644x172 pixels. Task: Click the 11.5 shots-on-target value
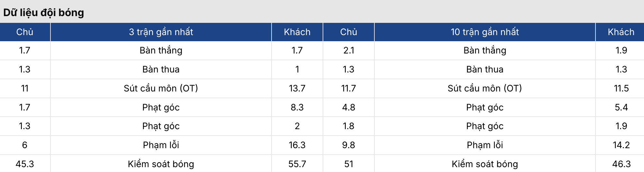click(621, 88)
